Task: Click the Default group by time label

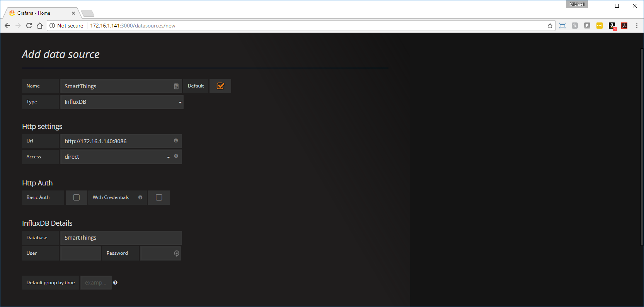Action: tap(51, 283)
